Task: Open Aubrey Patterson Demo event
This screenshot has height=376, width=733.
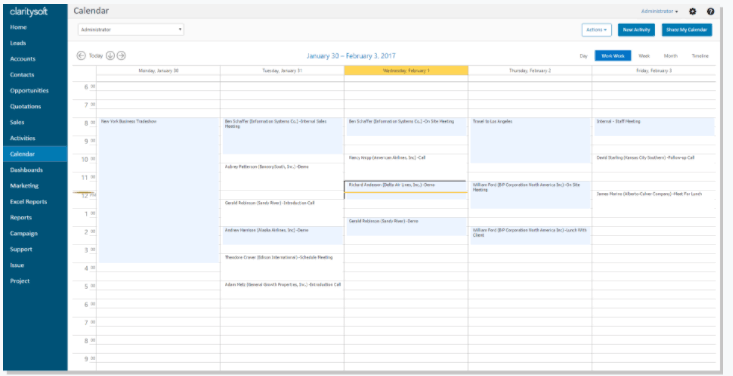Action: click(283, 176)
